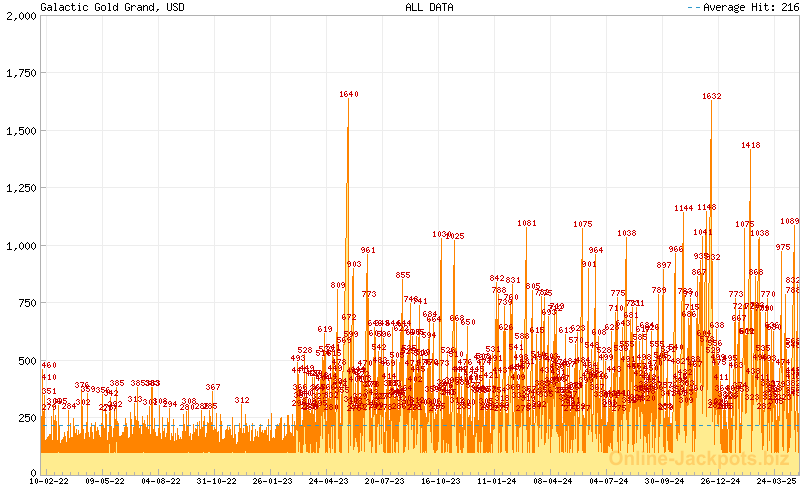Click the 312 data point label
800x490 pixels.
pos(242,400)
